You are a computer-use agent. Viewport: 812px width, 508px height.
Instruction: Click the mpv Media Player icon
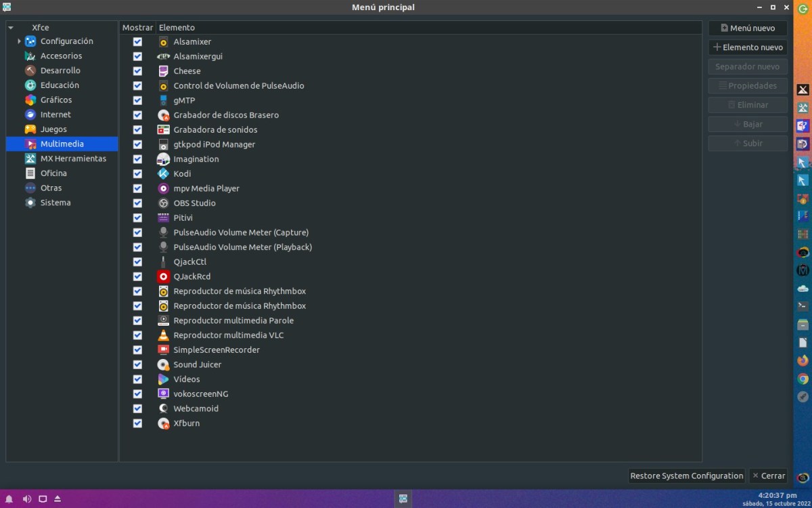(x=163, y=188)
